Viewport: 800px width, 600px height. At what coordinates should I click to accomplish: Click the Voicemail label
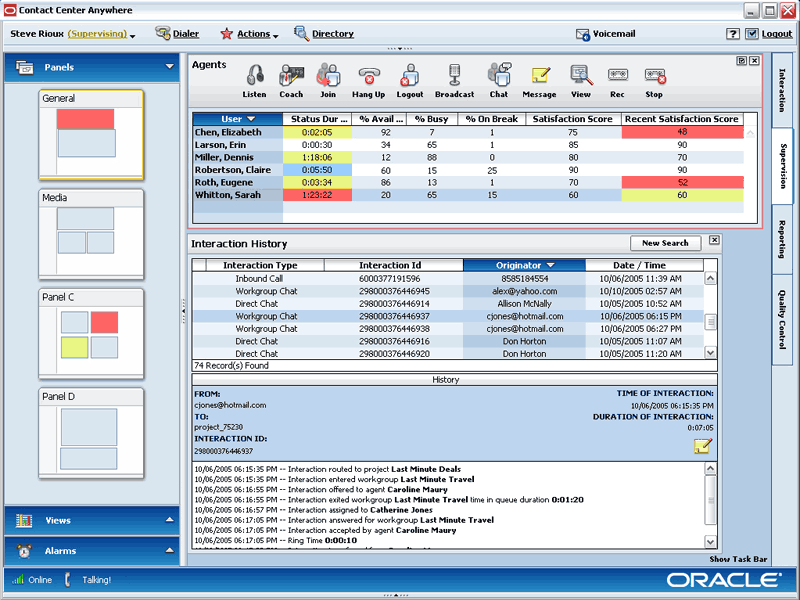[614, 34]
